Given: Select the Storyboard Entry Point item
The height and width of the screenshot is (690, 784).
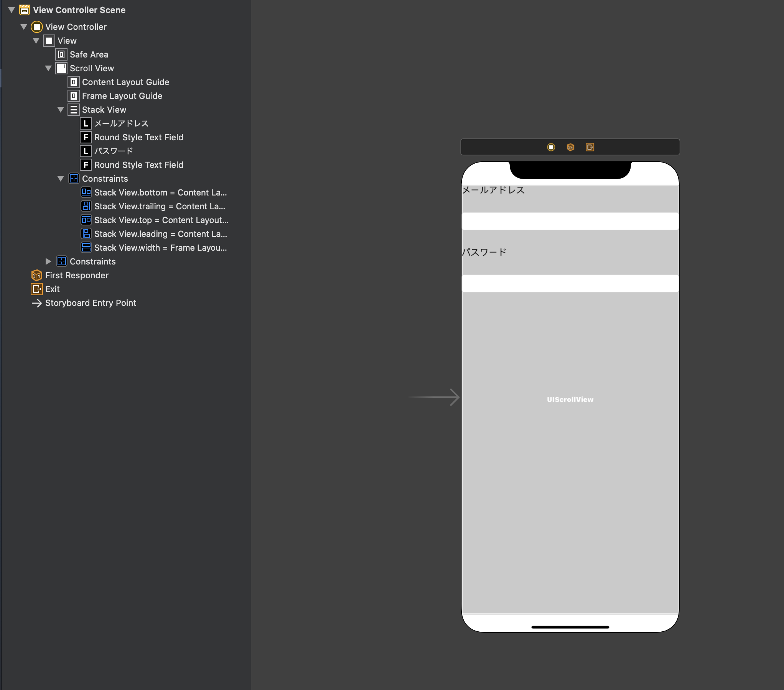Looking at the screenshot, I should coord(90,303).
